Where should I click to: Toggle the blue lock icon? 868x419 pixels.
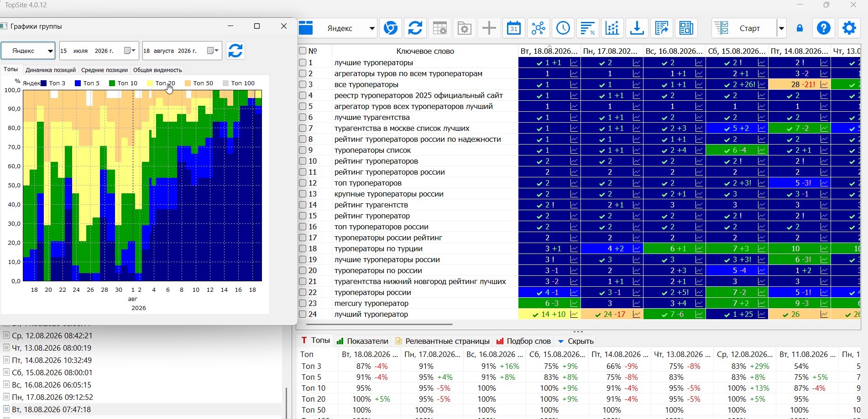800,28
